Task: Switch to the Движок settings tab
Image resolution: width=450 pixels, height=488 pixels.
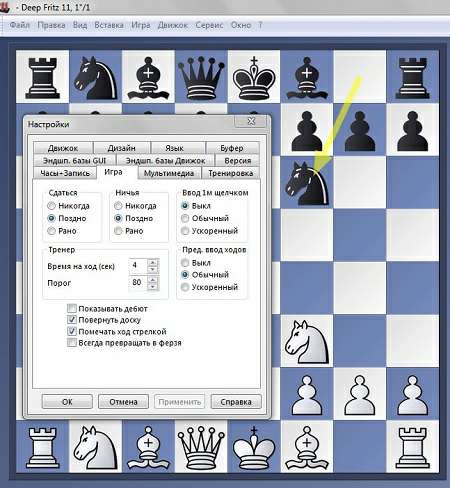Action: click(63, 148)
